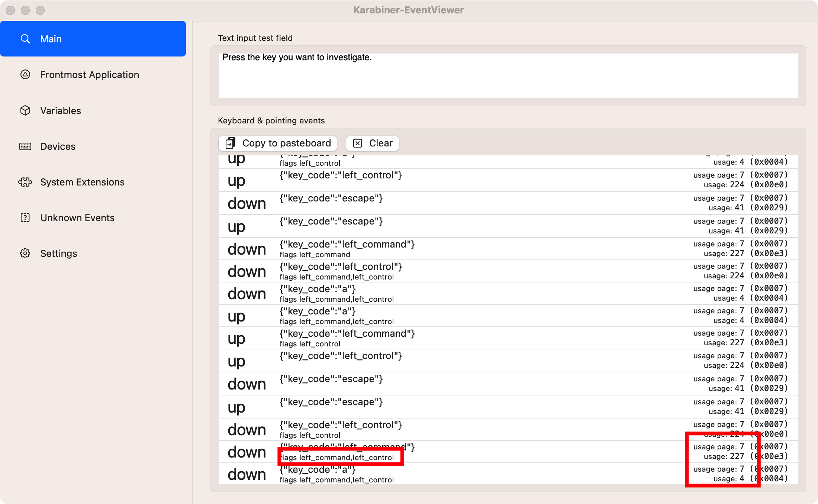Open the Frontmost Application section
The height and width of the screenshot is (504, 818).
(89, 75)
